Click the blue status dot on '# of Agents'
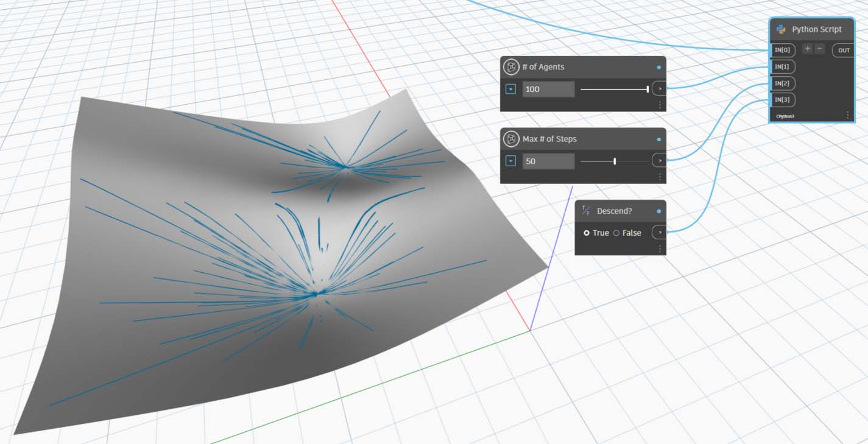Image resolution: width=868 pixels, height=444 pixels. tap(658, 68)
